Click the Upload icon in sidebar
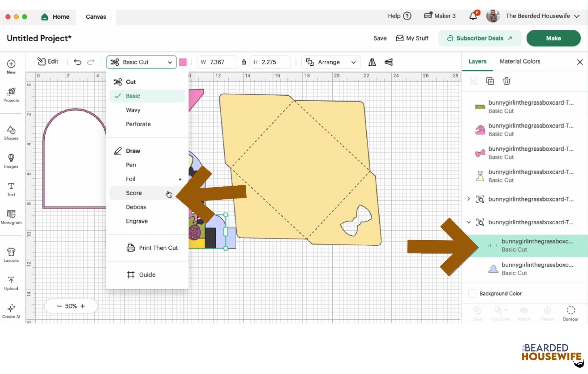Image resolution: width=588 pixels, height=374 pixels. [x=11, y=283]
